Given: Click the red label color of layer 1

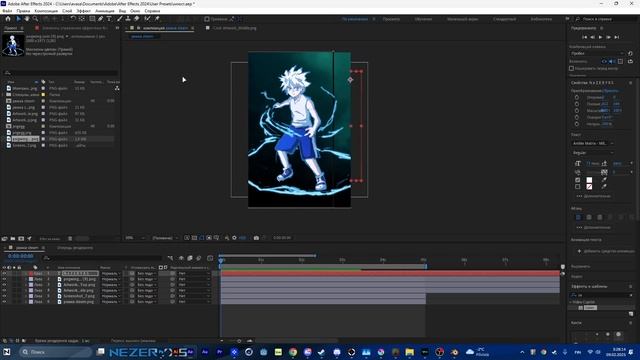Looking at the screenshot, I should 31,273.
